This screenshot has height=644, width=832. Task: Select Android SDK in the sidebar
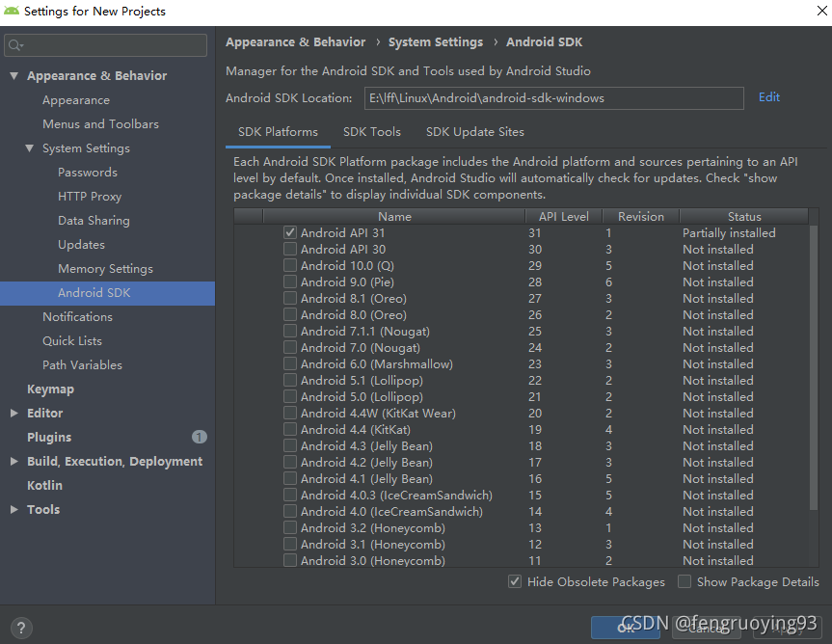[107, 293]
